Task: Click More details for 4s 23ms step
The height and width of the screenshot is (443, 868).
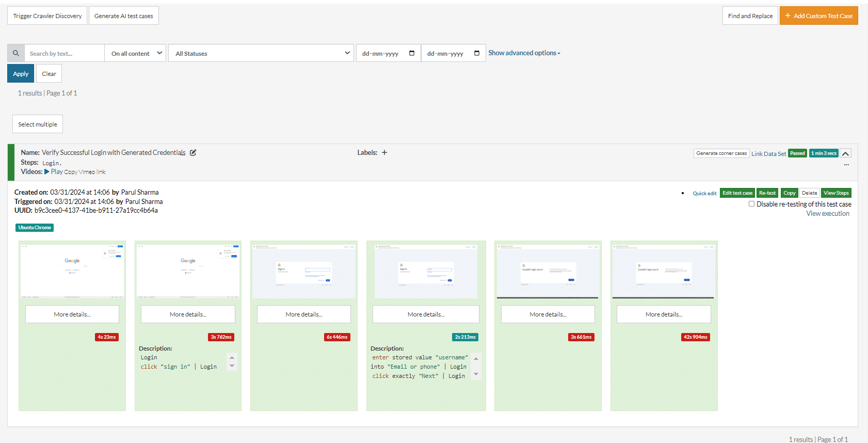Action: click(72, 314)
